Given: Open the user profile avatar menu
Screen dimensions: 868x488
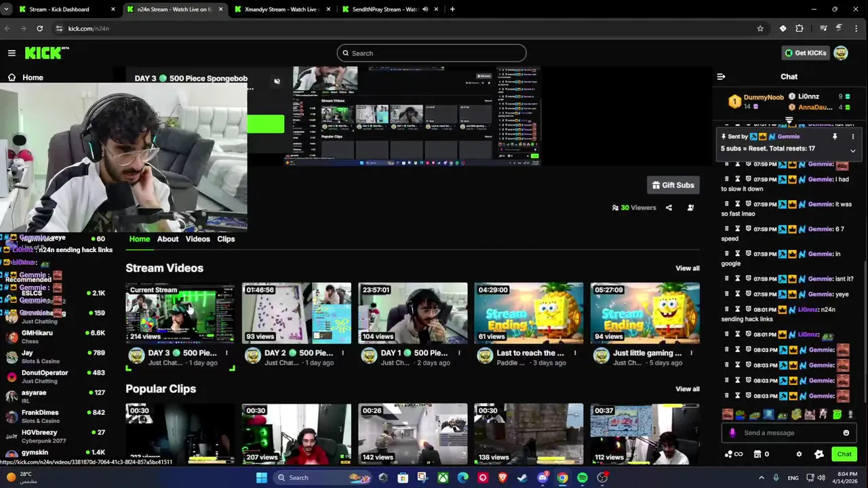Looking at the screenshot, I should 841,53.
